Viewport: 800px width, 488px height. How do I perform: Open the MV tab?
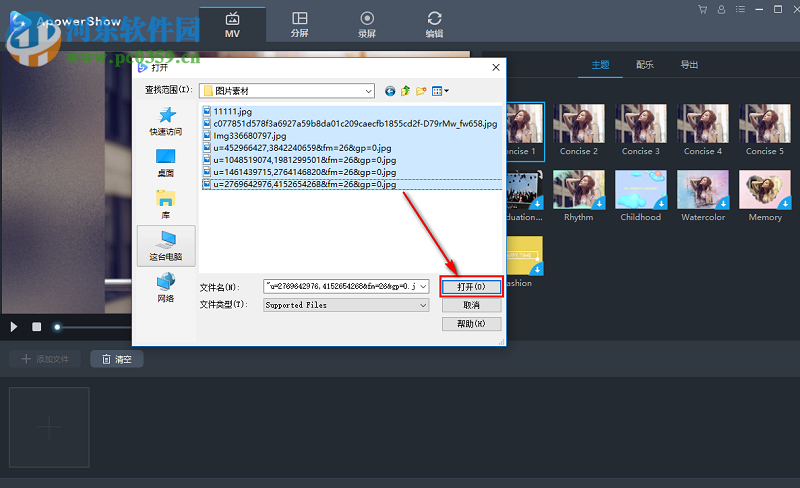pyautogui.click(x=232, y=25)
